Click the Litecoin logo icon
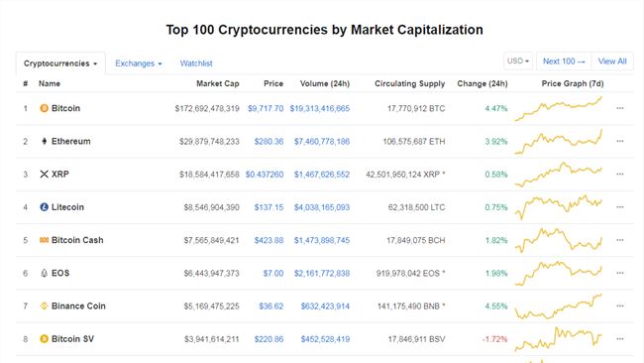 pos(44,206)
